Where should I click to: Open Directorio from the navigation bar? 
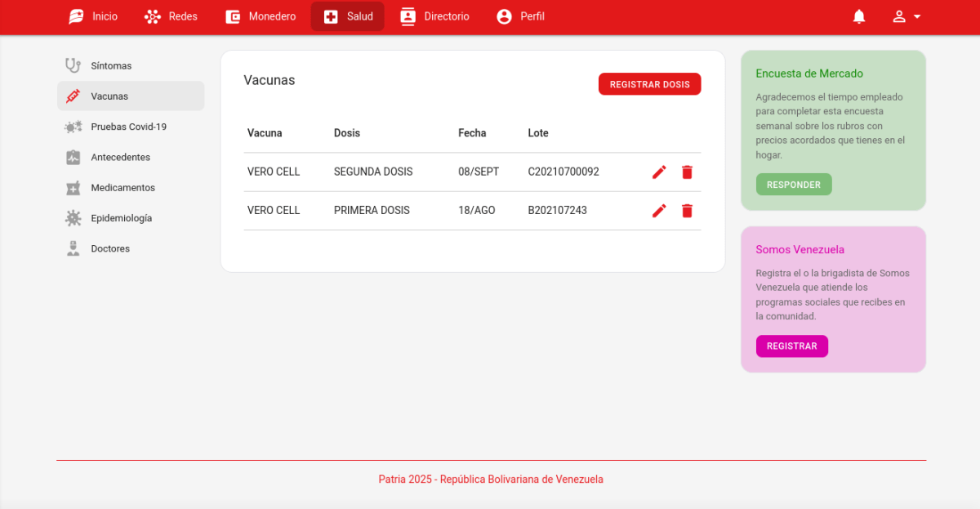(x=434, y=16)
